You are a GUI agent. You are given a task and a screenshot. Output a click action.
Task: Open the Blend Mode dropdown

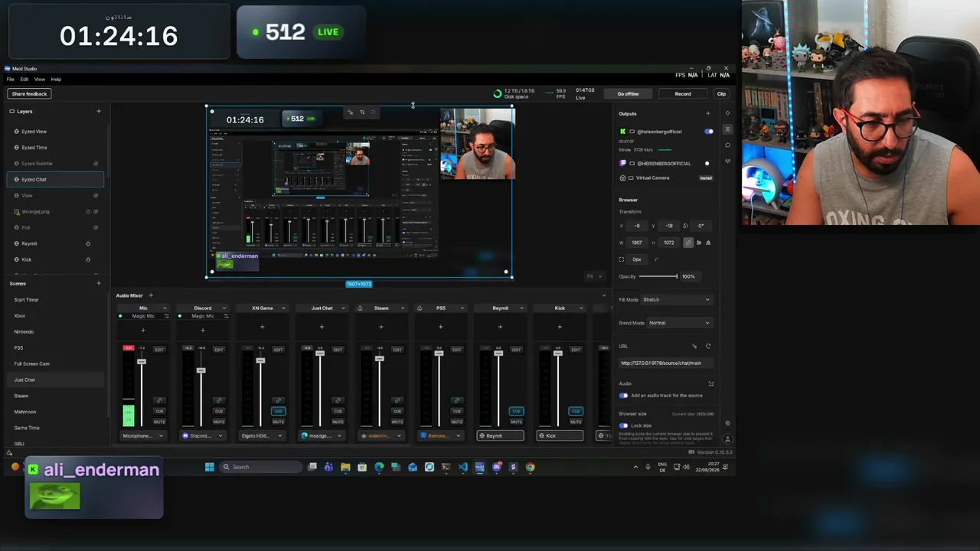click(679, 323)
